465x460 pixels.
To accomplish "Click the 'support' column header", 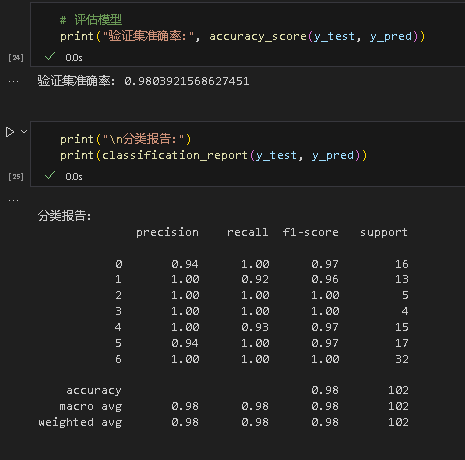I will click(384, 232).
